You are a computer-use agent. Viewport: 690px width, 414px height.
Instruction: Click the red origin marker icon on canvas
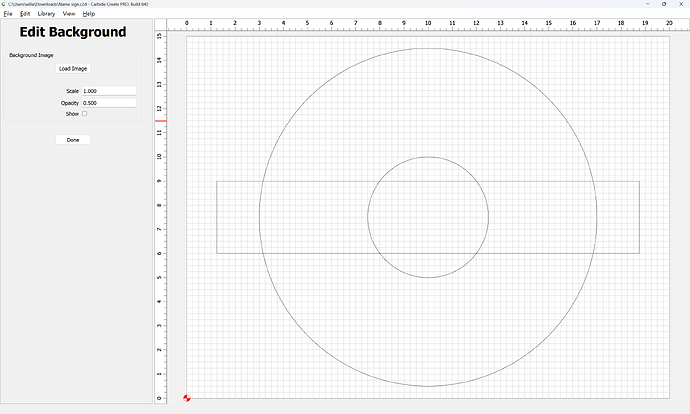pyautogui.click(x=187, y=398)
